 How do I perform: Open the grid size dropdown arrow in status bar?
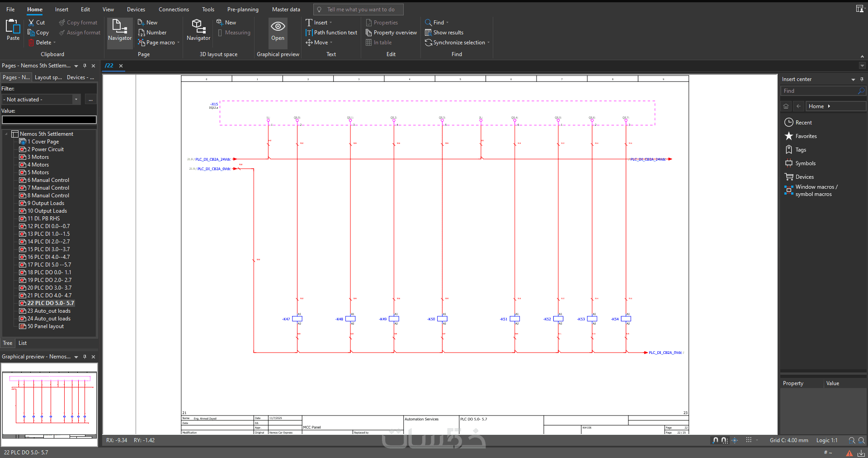tap(756, 440)
